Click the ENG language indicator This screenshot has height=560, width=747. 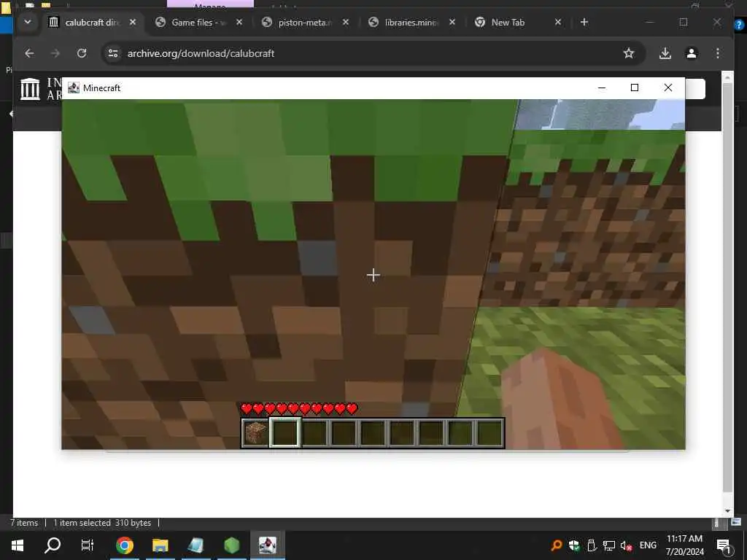(x=648, y=545)
